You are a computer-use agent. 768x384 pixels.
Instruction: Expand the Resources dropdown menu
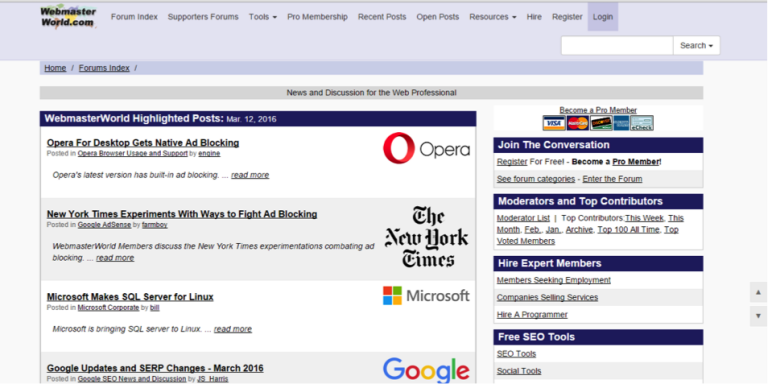(493, 17)
